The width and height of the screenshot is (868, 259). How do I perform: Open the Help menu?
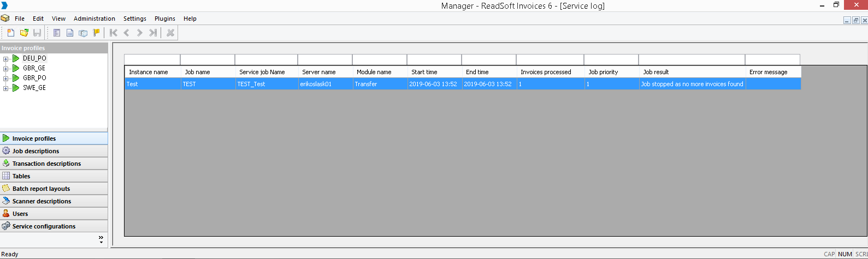point(190,19)
